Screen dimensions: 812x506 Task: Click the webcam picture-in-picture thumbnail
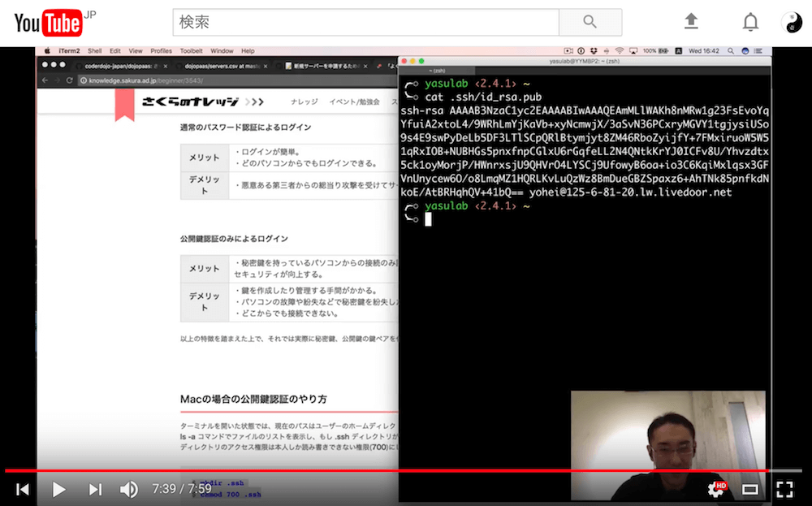point(668,445)
